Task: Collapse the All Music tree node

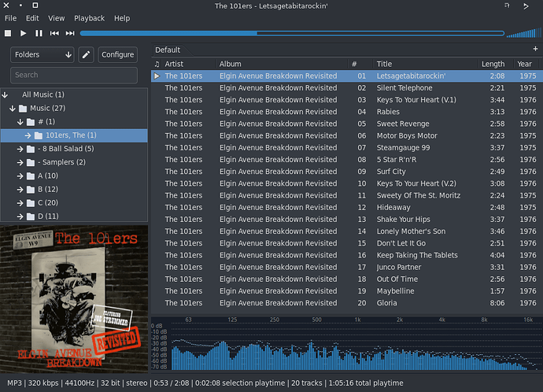Action: pos(5,94)
